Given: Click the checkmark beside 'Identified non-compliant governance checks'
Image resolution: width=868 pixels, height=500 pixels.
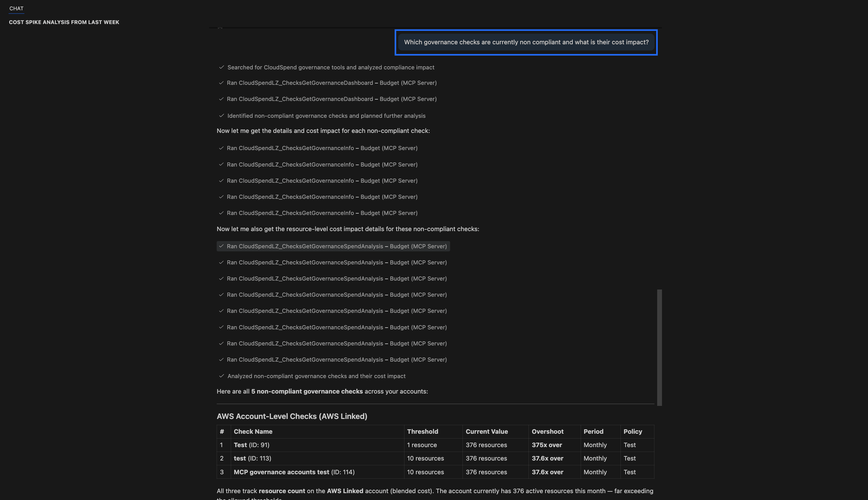Looking at the screenshot, I should [221, 116].
